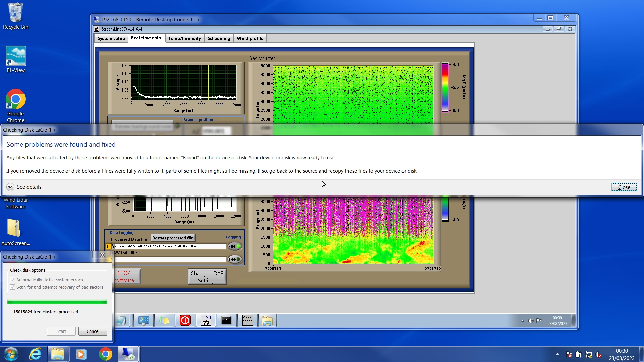Show hidden icons in remote session tray

click(x=523, y=321)
